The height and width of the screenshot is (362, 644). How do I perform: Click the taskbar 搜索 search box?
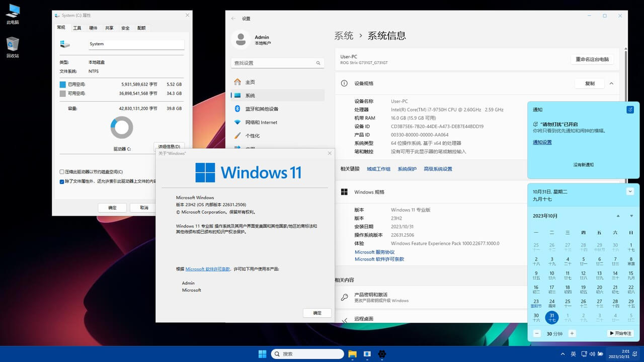click(x=307, y=354)
